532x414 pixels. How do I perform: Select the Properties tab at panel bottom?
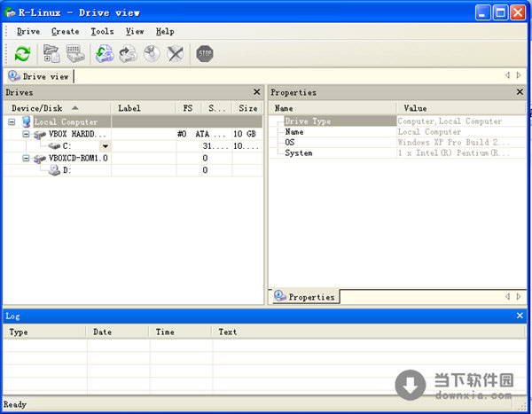pos(305,297)
